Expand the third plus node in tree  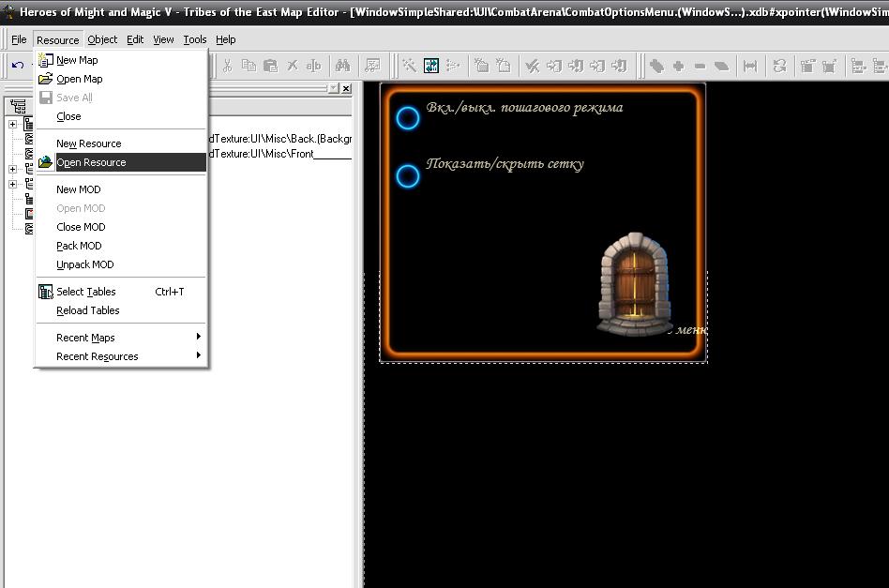click(x=12, y=184)
